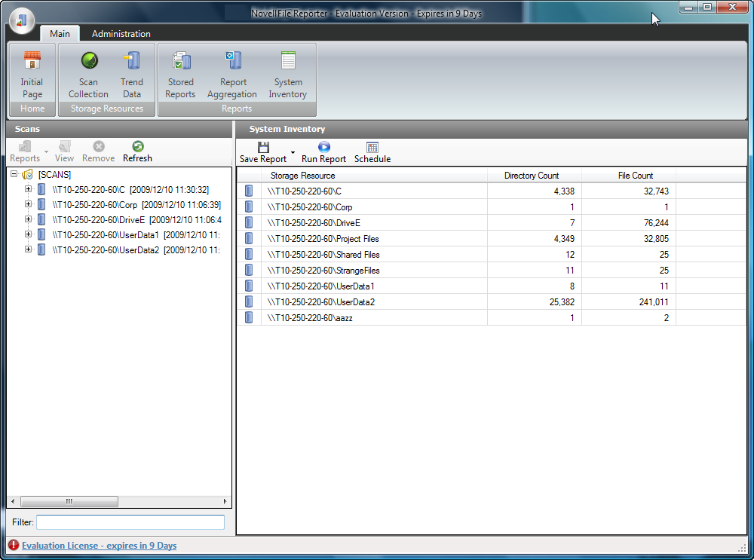Sort by Storage Resource column header

pos(374,176)
